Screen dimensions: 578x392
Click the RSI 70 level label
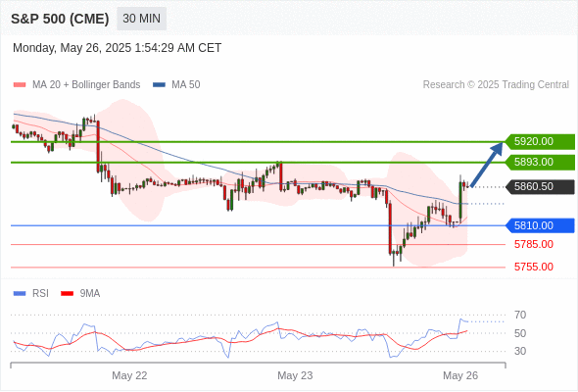coord(520,315)
